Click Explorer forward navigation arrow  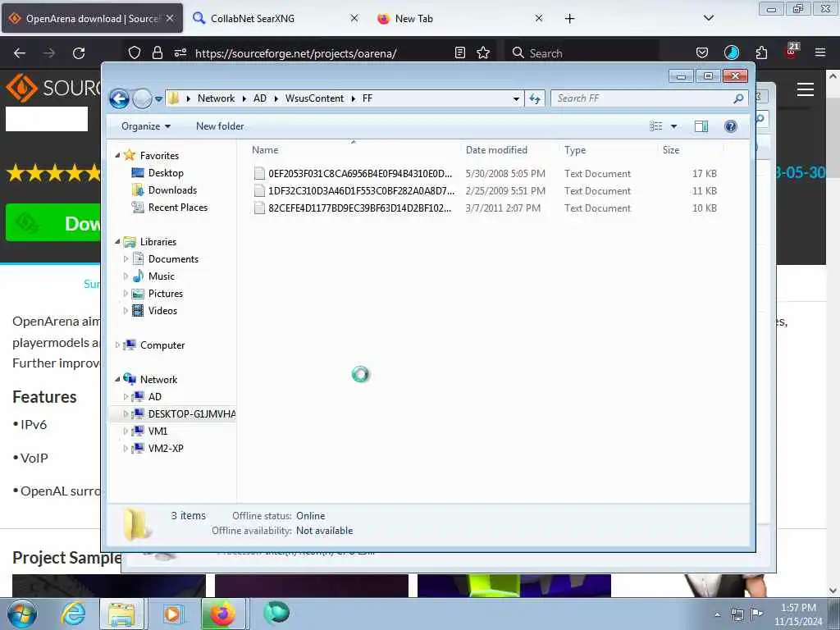click(142, 98)
